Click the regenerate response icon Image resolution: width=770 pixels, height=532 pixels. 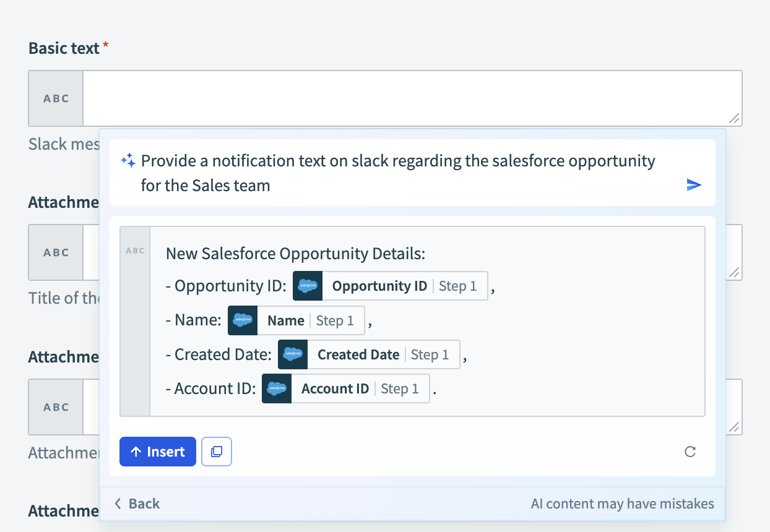(x=690, y=452)
